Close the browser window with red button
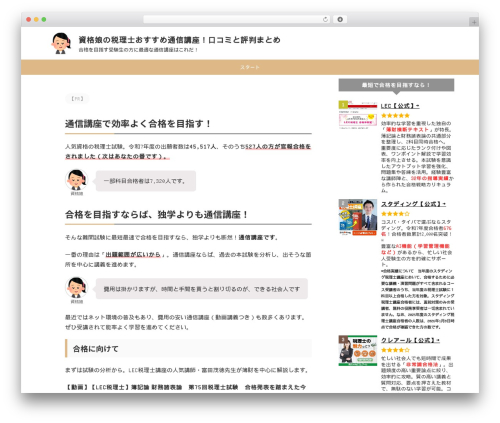Screen dimensions: 500x423 29,19
